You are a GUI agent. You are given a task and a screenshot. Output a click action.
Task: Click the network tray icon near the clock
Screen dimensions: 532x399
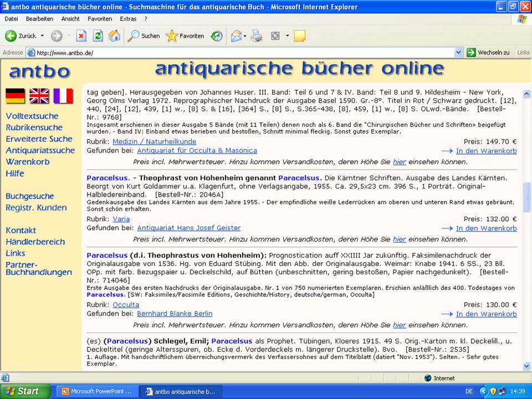tap(502, 392)
